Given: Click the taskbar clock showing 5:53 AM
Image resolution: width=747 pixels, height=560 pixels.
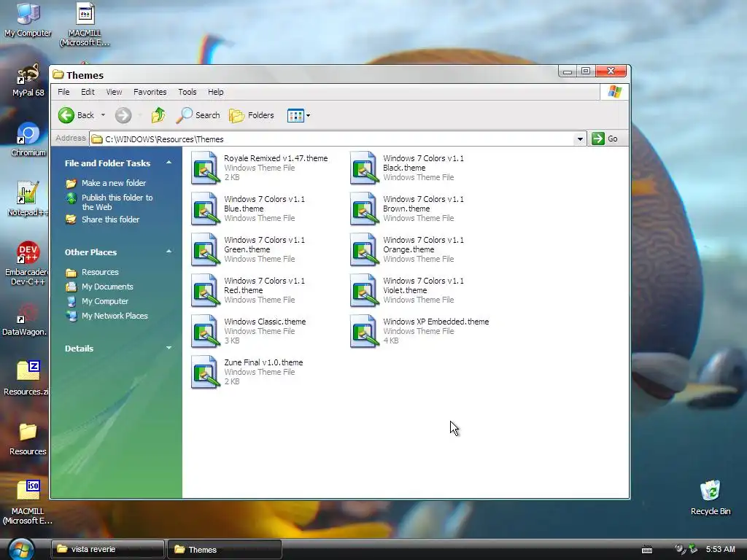Looking at the screenshot, I should pos(720,549).
